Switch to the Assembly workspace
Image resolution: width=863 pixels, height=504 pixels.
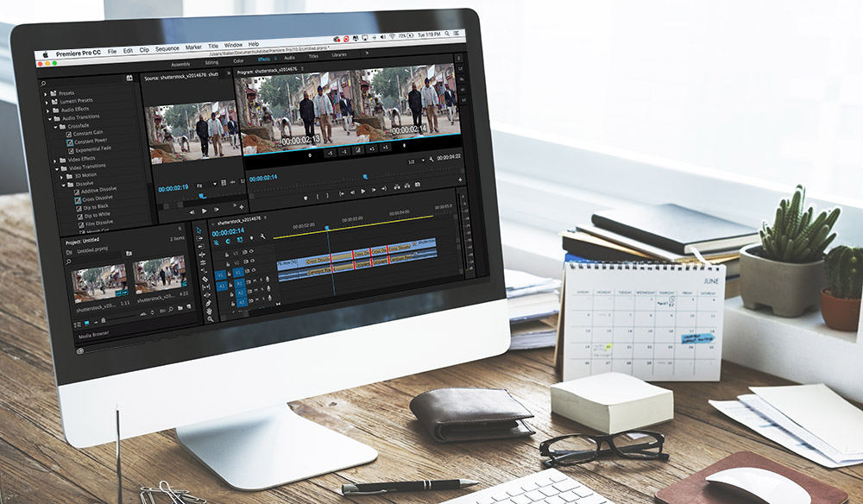[180, 65]
